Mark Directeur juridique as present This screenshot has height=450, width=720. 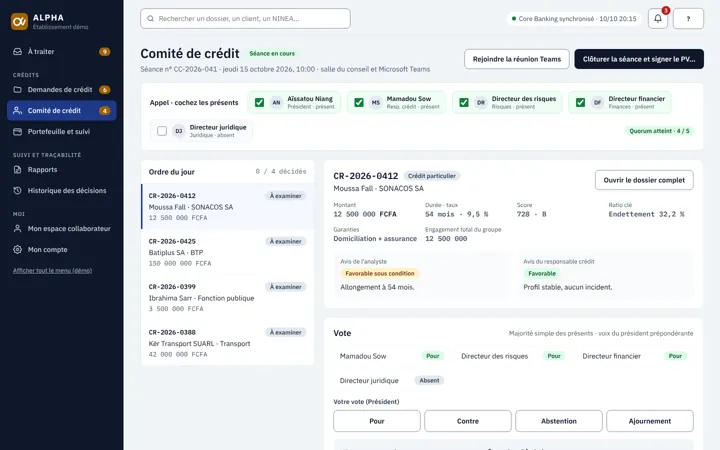point(162,131)
